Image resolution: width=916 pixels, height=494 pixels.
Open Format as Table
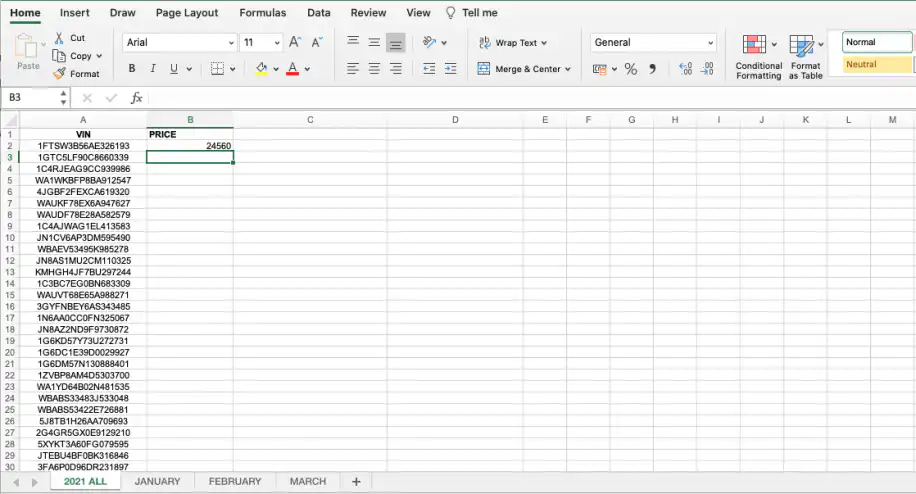tap(806, 57)
